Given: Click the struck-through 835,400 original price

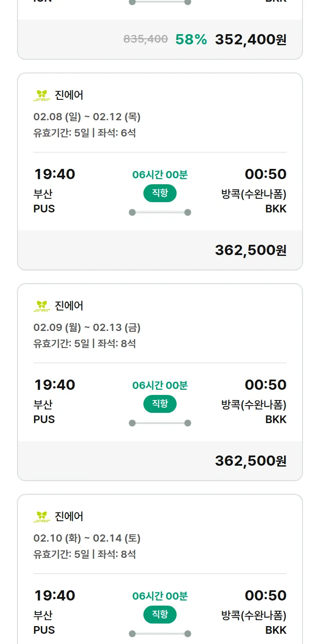Looking at the screenshot, I should (145, 39).
